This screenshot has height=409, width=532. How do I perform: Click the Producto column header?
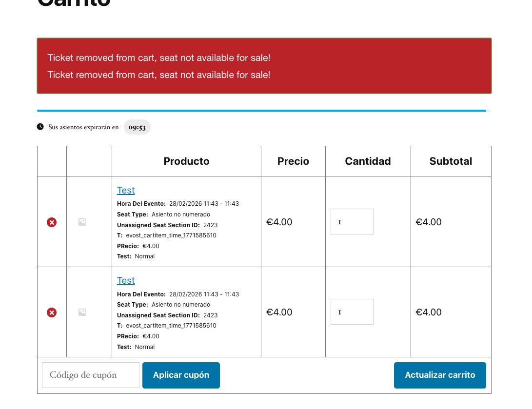click(186, 161)
